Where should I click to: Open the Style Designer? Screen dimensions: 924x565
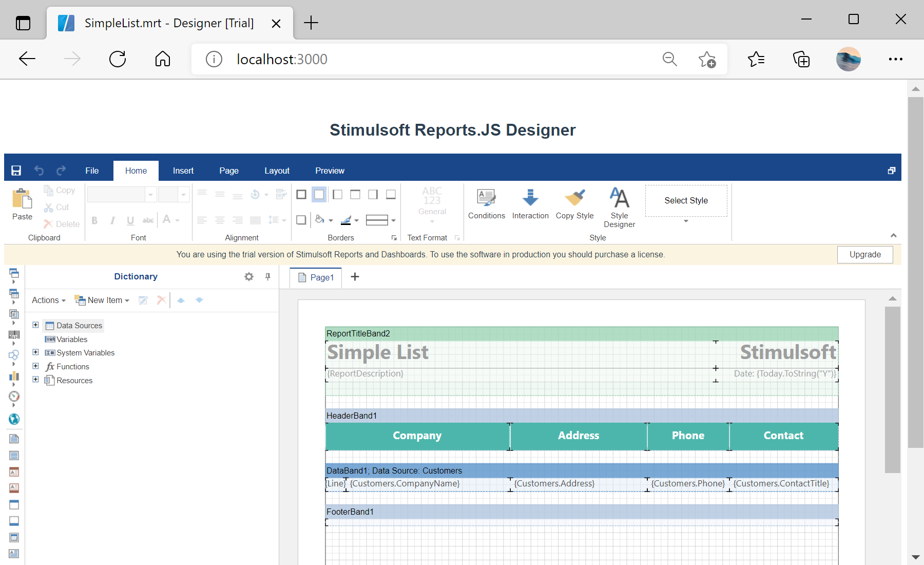619,208
